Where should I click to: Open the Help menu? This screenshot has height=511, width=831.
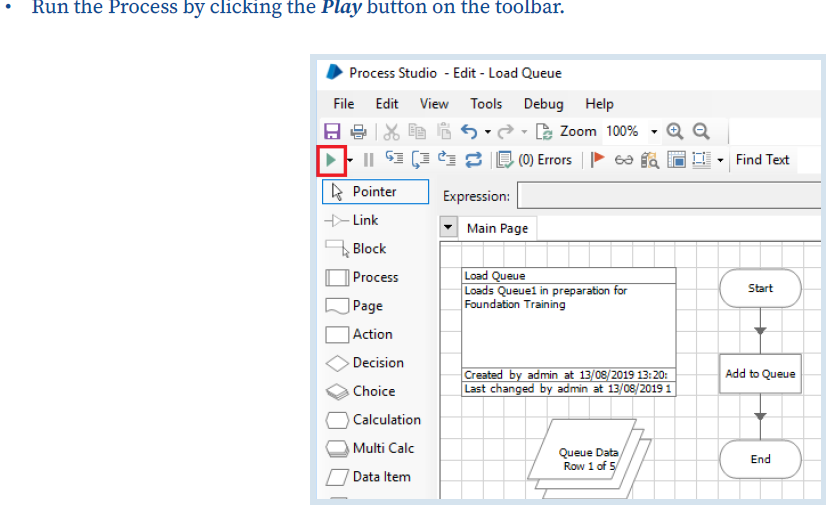tap(599, 104)
